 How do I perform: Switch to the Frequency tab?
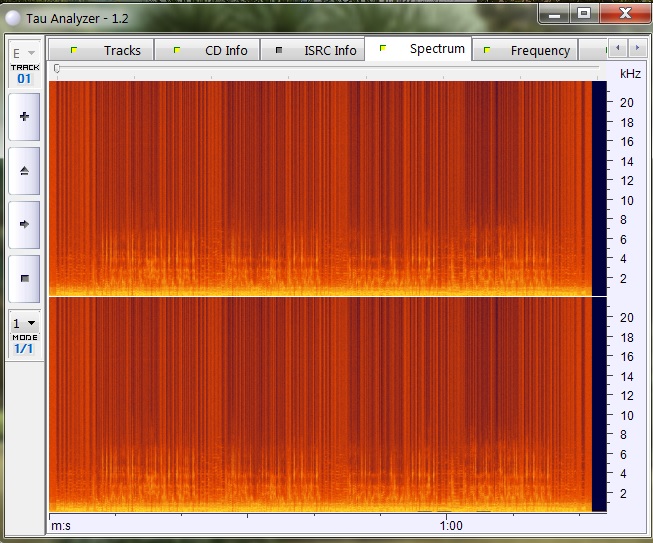pos(528,50)
